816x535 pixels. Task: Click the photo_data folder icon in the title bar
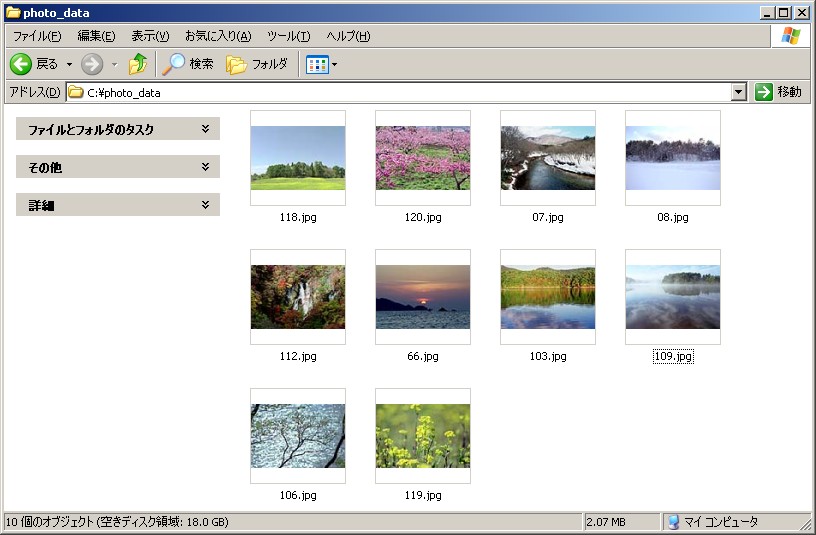12,12
